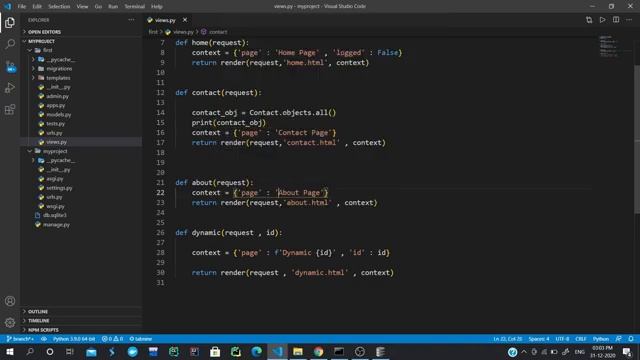Open the File menu

pos(22,7)
